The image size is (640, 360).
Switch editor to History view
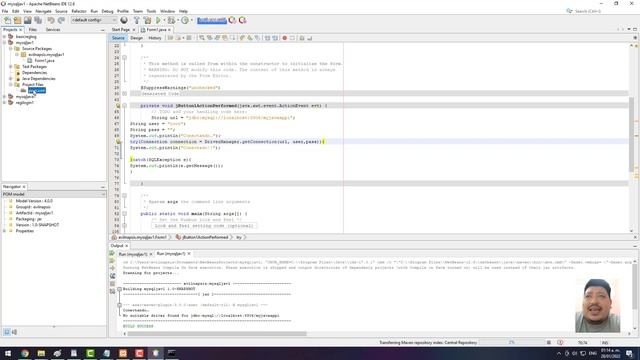[155, 38]
